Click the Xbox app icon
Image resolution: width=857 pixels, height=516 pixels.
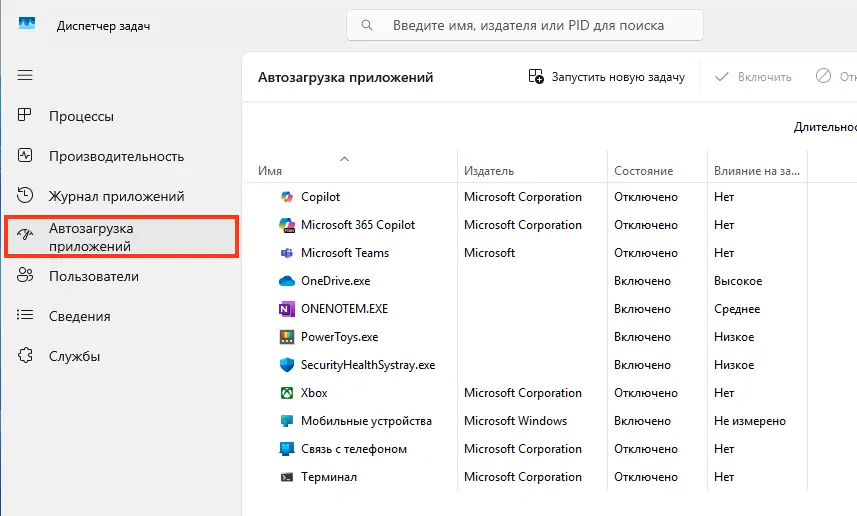coord(286,393)
